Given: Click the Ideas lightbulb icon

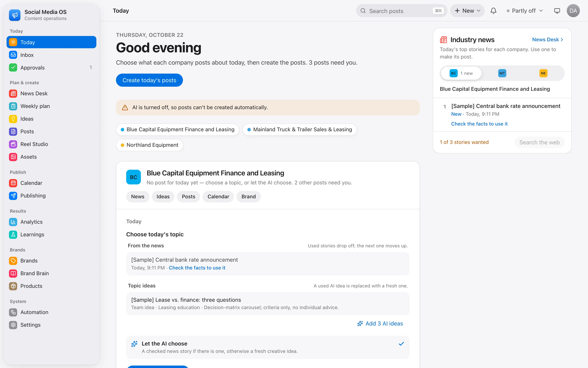Looking at the screenshot, I should (13, 119).
